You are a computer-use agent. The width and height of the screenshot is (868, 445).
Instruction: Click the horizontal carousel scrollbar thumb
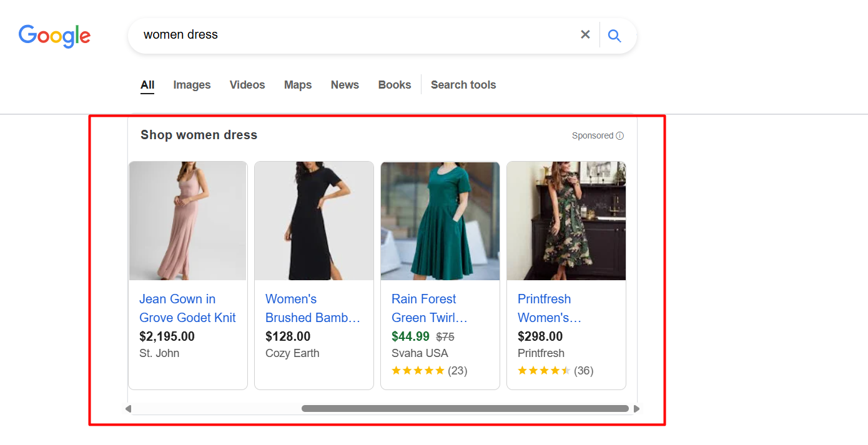tap(465, 409)
